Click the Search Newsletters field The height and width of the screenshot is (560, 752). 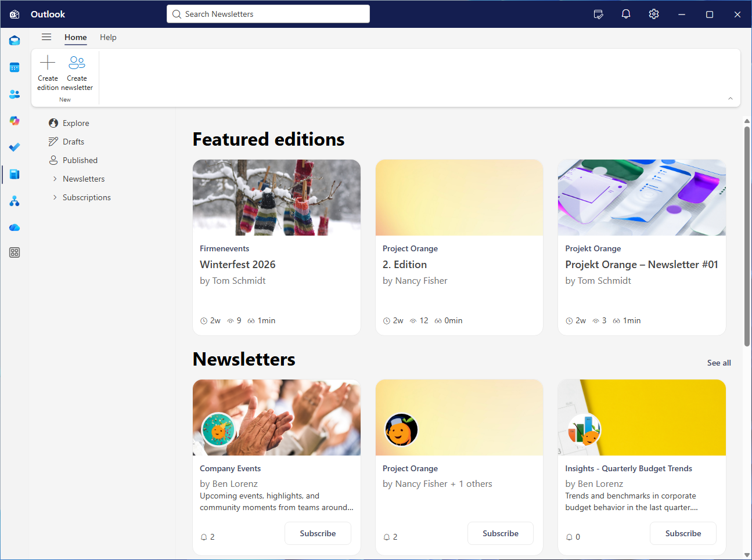pos(268,14)
